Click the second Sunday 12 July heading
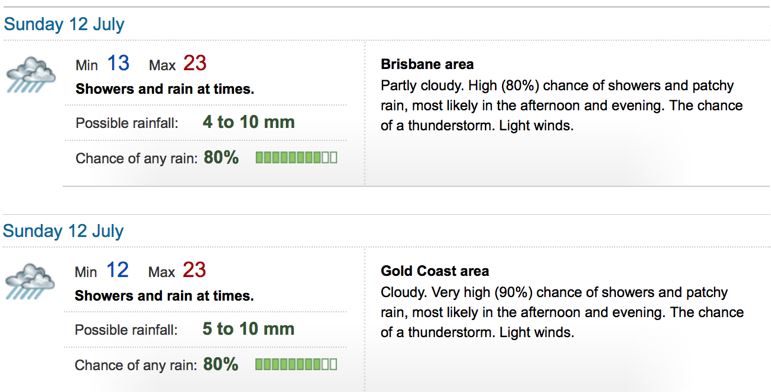The height and width of the screenshot is (392, 771). point(63,231)
